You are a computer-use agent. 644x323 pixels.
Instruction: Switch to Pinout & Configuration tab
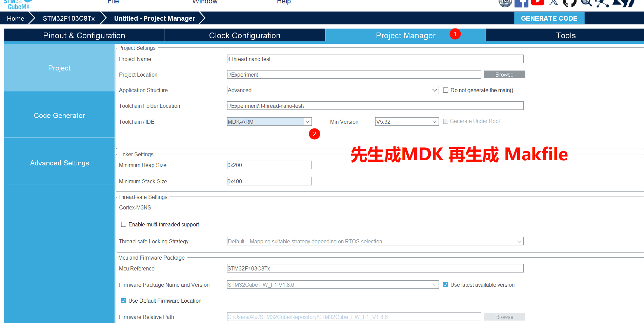[84, 35]
